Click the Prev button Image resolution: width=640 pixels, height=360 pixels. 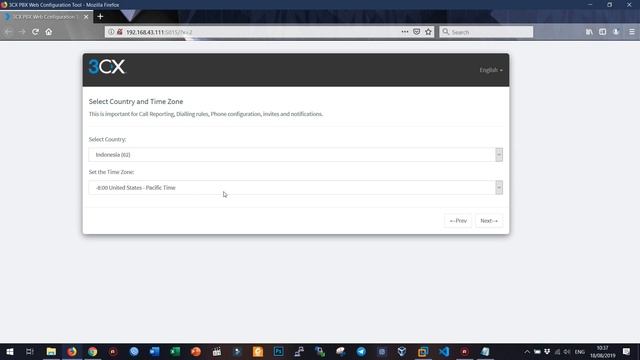point(458,221)
